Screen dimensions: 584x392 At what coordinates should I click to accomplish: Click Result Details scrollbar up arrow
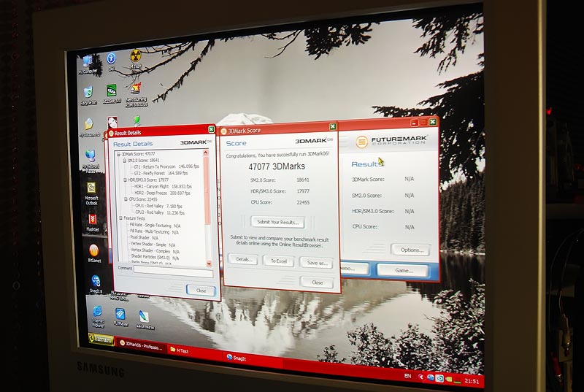206,153
